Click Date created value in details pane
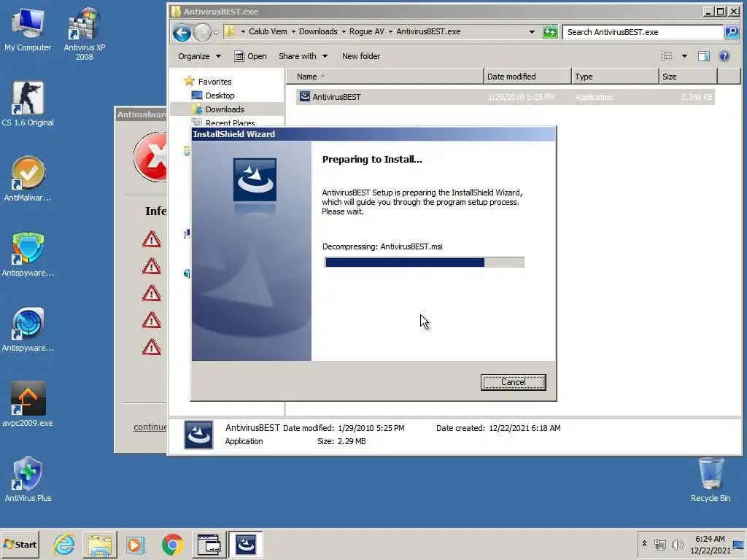 [x=525, y=427]
